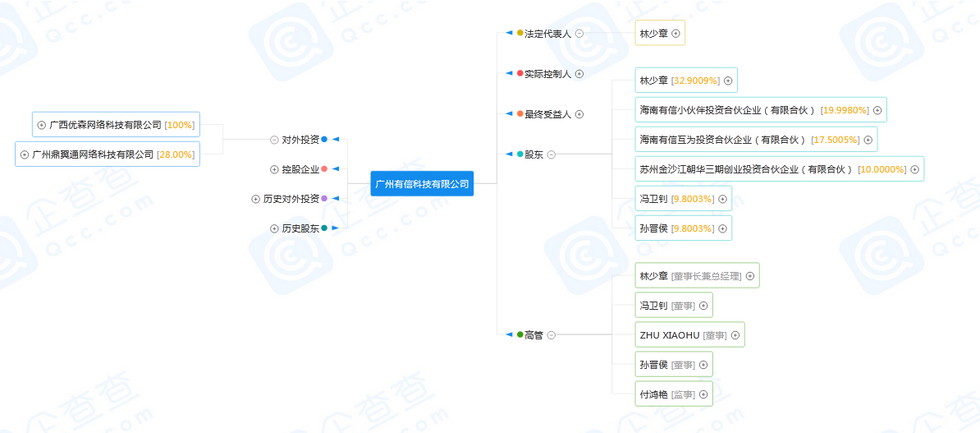
Task: Click shareholder name 孙晋侯 with 9.8003%
Action: coord(654,228)
